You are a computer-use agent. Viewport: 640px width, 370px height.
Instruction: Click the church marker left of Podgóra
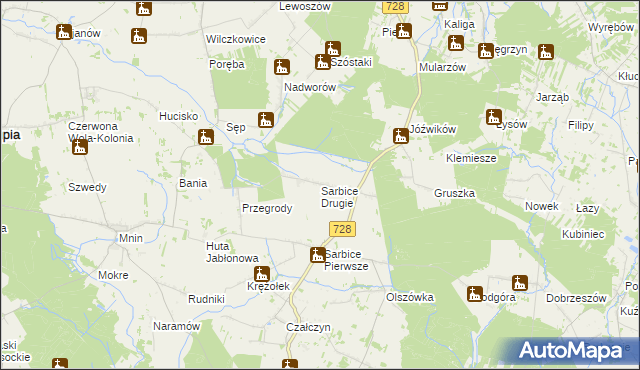tap(475, 294)
